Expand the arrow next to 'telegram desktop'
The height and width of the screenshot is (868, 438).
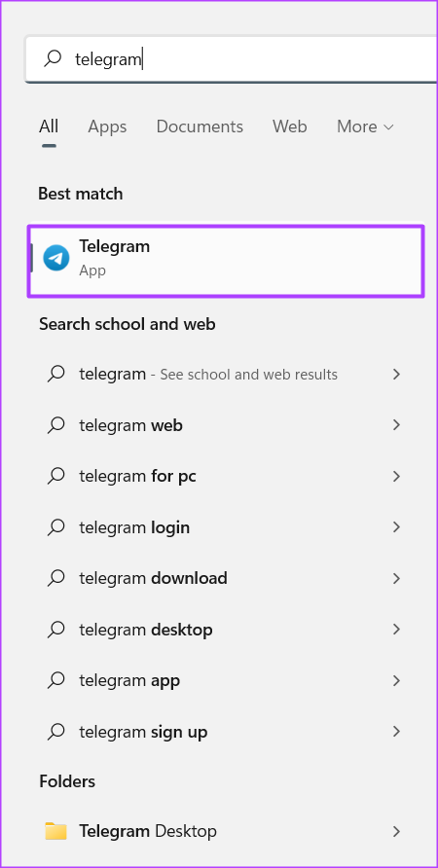396,630
